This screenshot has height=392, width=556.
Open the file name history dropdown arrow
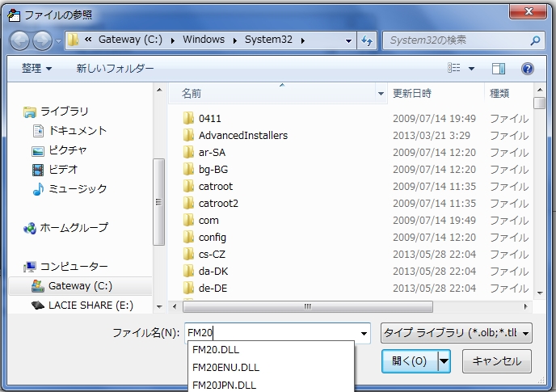click(364, 334)
